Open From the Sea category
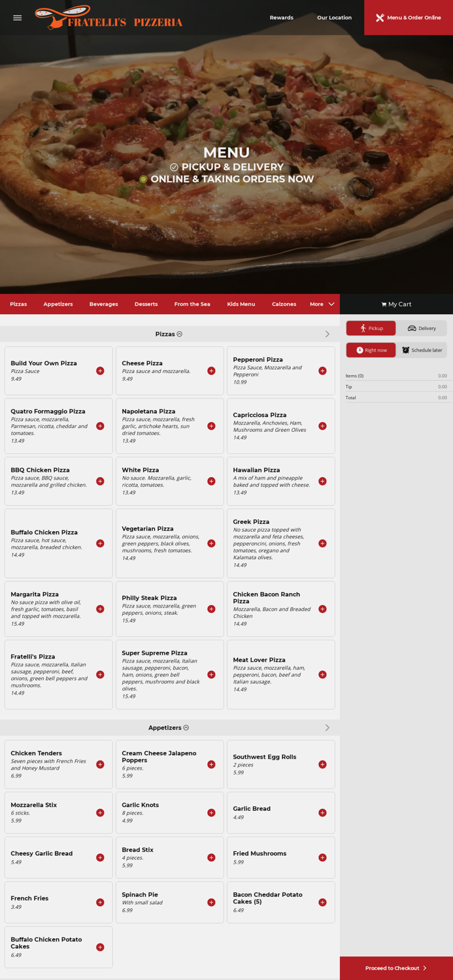Screen dimensions: 453x980 tap(192, 304)
